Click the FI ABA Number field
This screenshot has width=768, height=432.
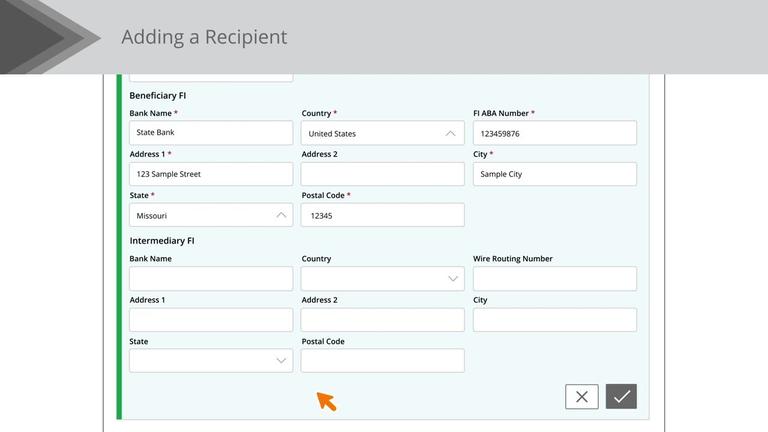pos(554,133)
